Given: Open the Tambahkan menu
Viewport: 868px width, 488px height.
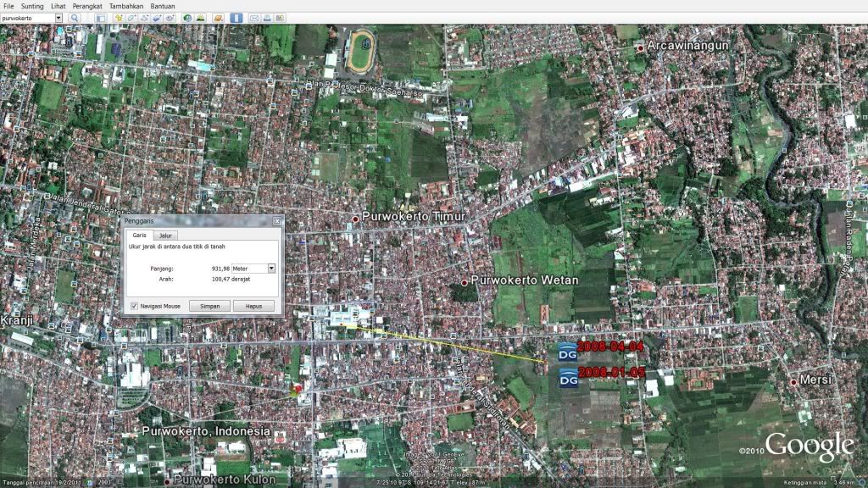Looking at the screenshot, I should (x=126, y=6).
